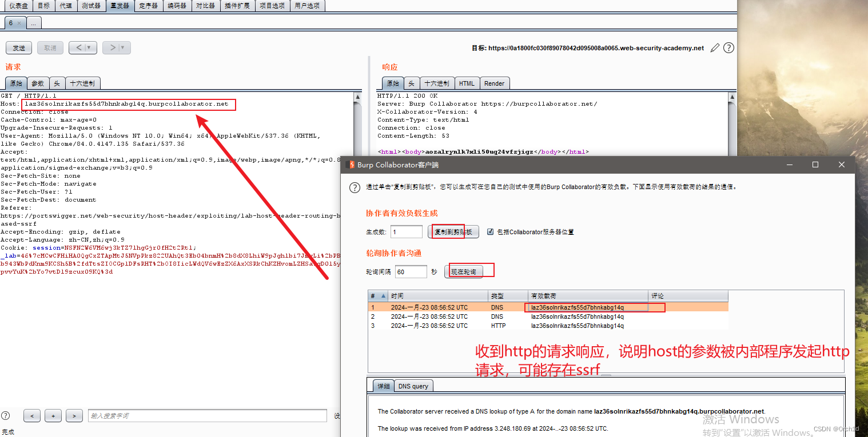This screenshot has height=437, width=868.
Task: Click the HTTP/1.1 200 OK response line
Action: (407, 96)
